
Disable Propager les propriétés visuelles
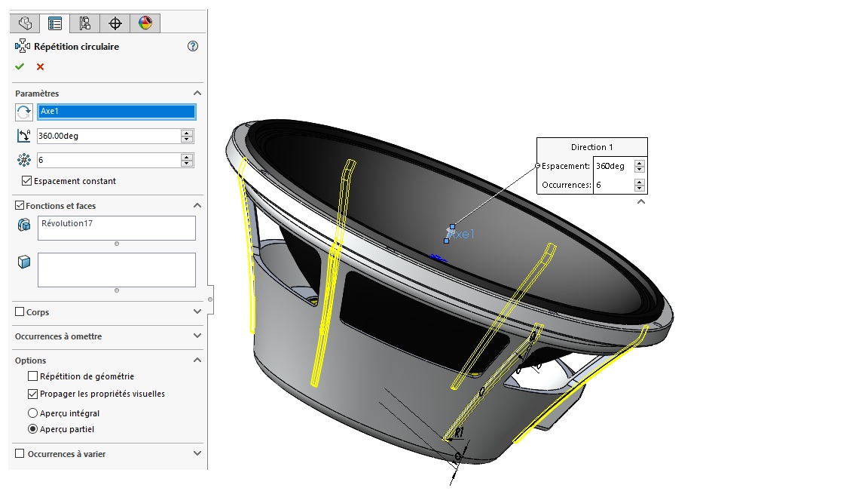coord(32,394)
